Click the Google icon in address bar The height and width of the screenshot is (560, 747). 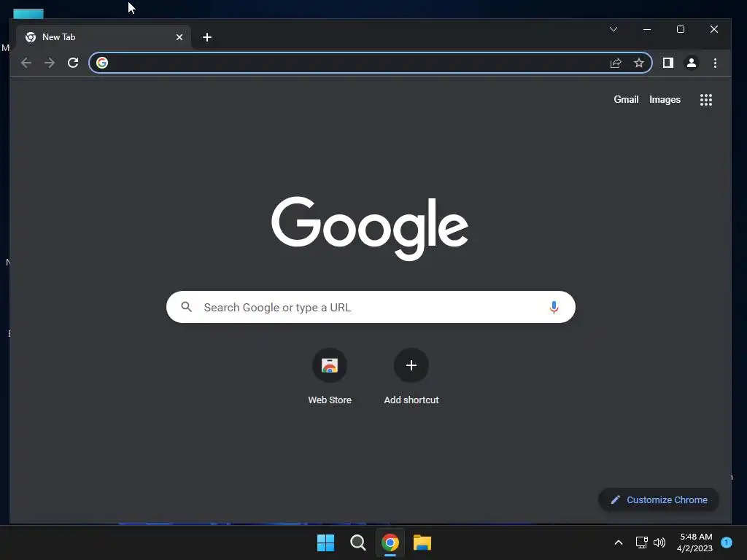pyautogui.click(x=102, y=63)
